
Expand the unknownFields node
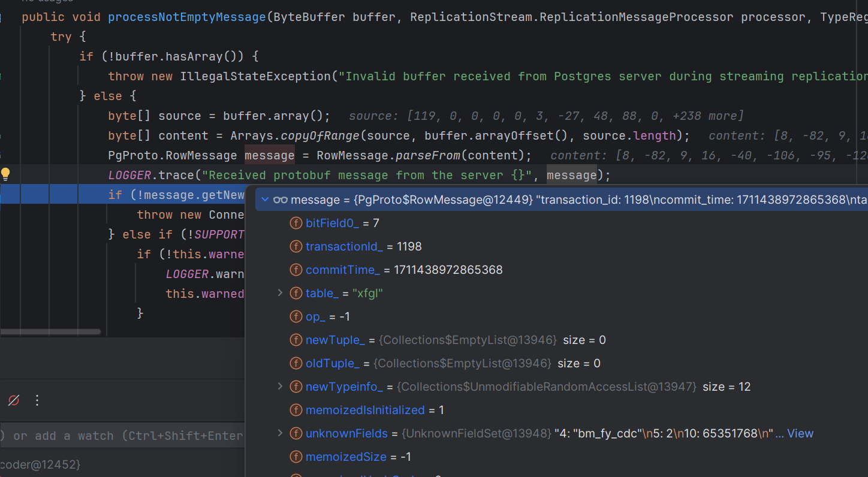tap(280, 433)
